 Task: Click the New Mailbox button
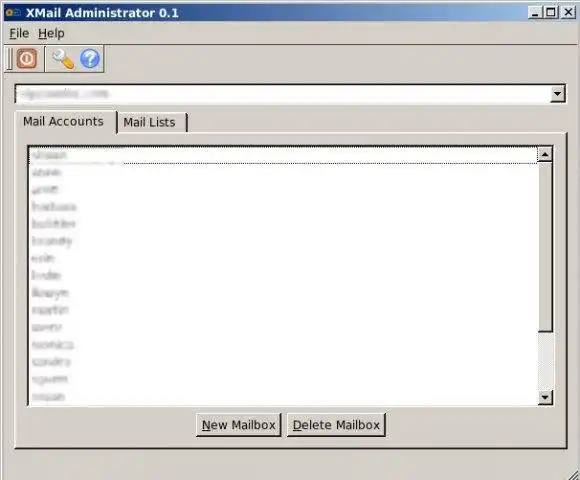(239, 425)
